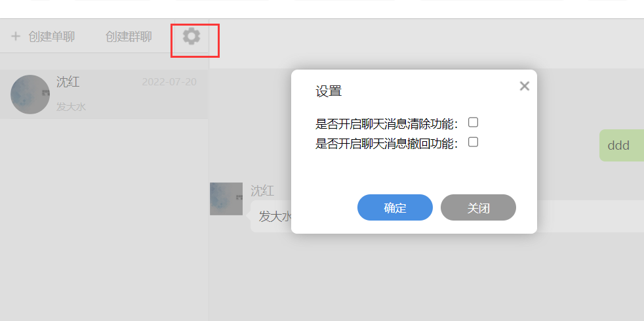
Task: Create a group chat via 创建群聊
Action: click(x=129, y=37)
